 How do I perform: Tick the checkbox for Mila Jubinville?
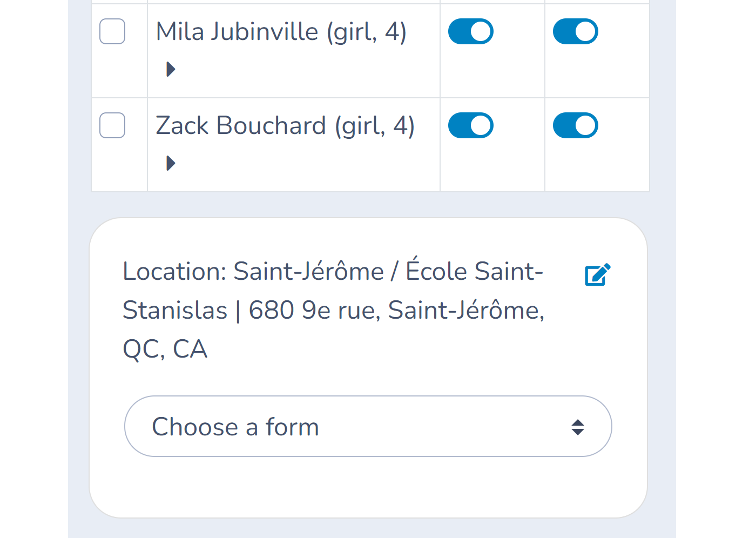click(112, 31)
